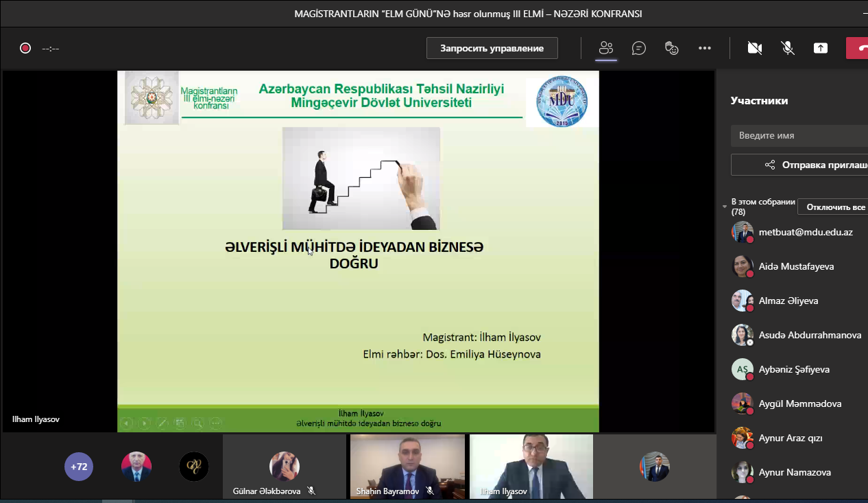Select participant Aidə Mustafayeva in list
The width and height of the screenshot is (868, 503).
(796, 266)
